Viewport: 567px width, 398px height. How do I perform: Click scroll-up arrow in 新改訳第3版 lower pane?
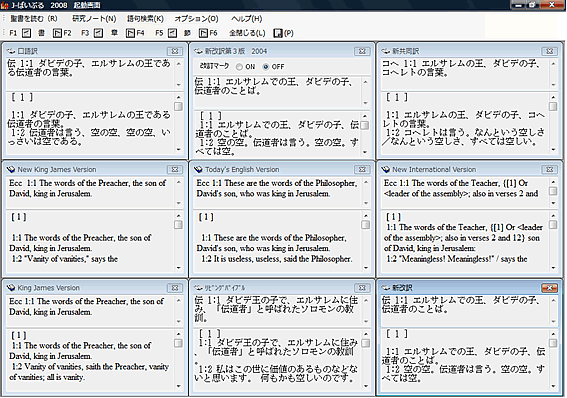pyautogui.click(x=365, y=116)
